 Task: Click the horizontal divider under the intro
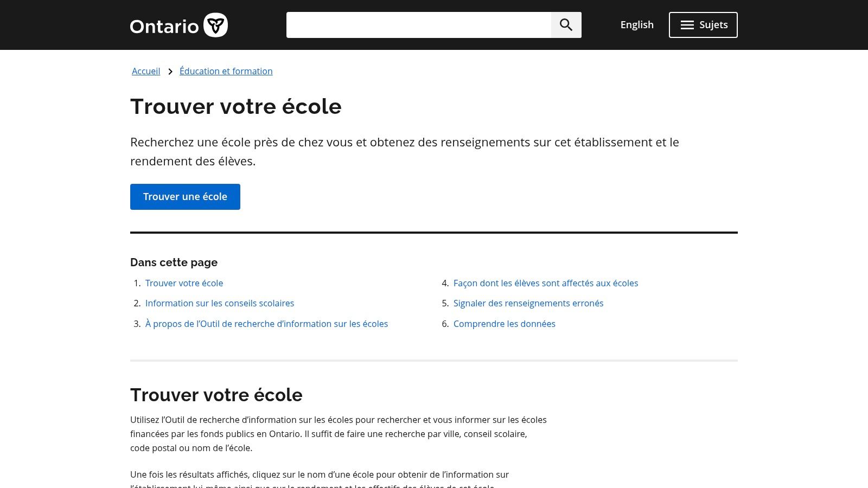433,232
